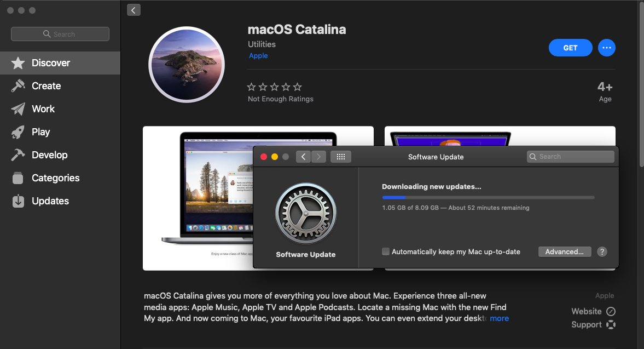Viewport: 644px width, 349px height.
Task: Go back in Software Update window
Action: click(x=303, y=157)
